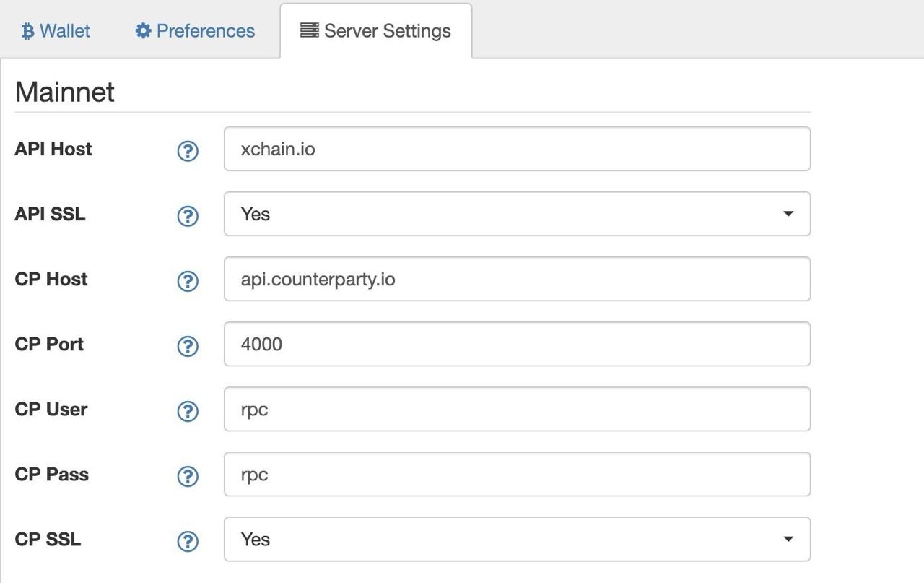
Task: Click inside the CP Port field
Action: click(x=517, y=344)
